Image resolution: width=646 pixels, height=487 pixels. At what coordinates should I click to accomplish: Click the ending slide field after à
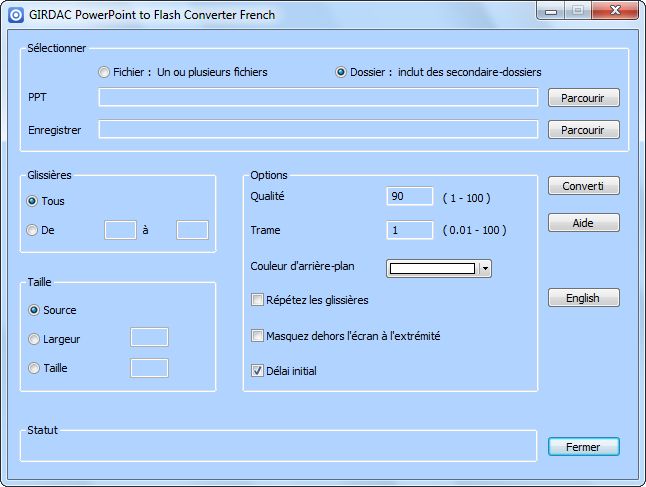click(x=192, y=230)
